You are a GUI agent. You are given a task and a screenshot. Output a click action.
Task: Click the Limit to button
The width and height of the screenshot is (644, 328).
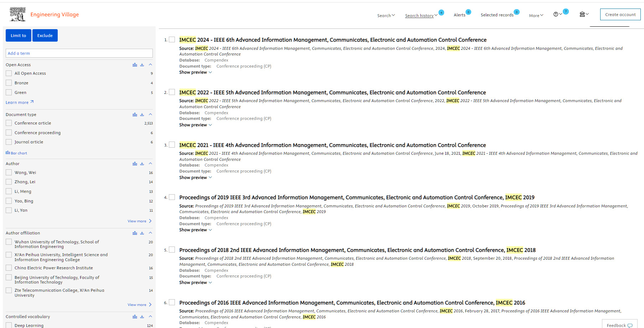[x=19, y=36]
